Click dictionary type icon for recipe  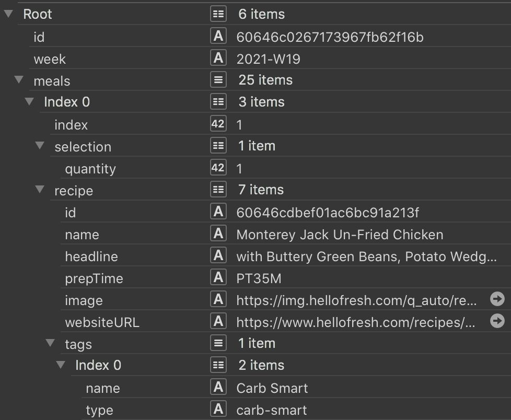coord(218,190)
